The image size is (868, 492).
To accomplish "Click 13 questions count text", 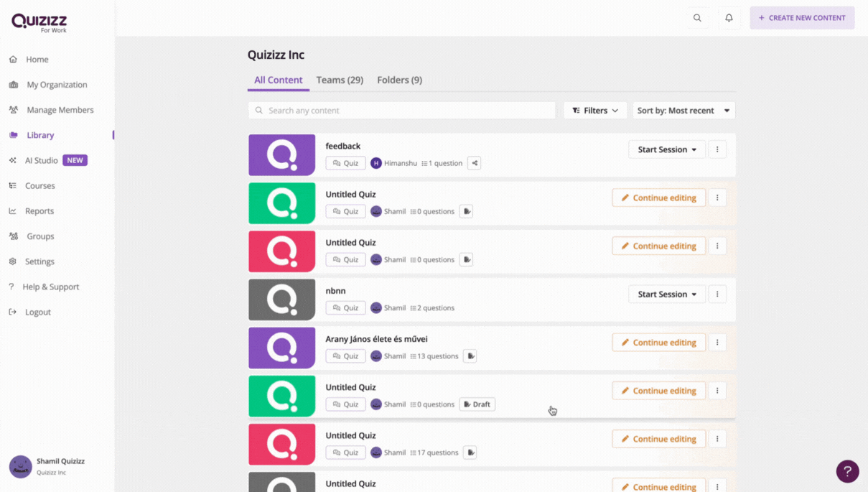I will pos(438,356).
